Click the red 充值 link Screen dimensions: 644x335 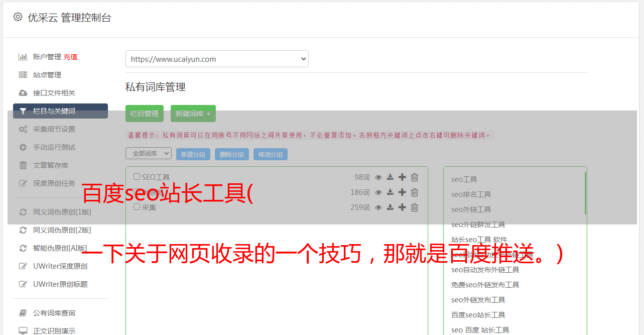point(70,57)
